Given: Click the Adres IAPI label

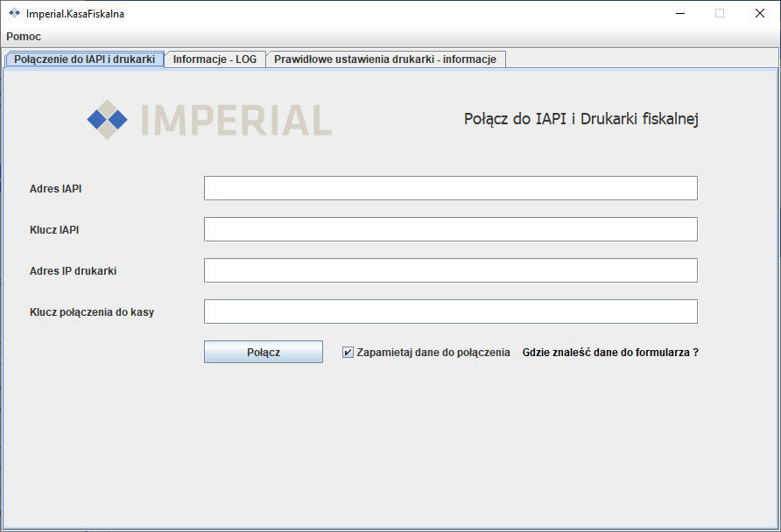Looking at the screenshot, I should (55, 189).
